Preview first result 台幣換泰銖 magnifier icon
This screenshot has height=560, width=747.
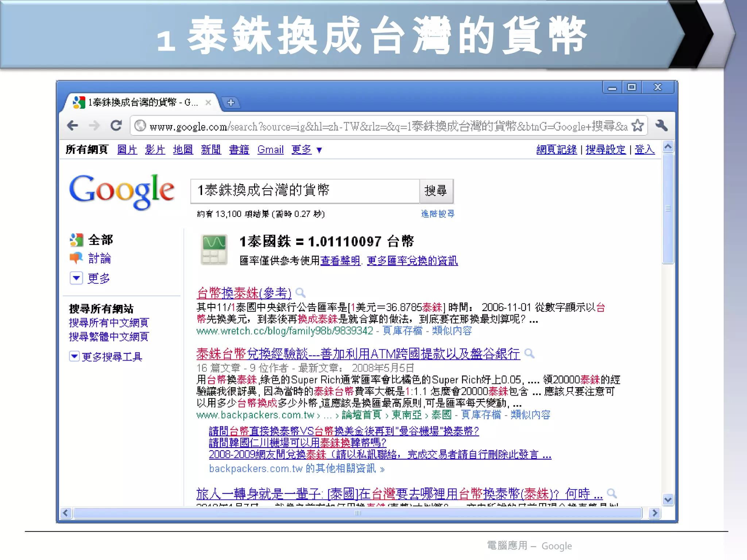pyautogui.click(x=300, y=293)
